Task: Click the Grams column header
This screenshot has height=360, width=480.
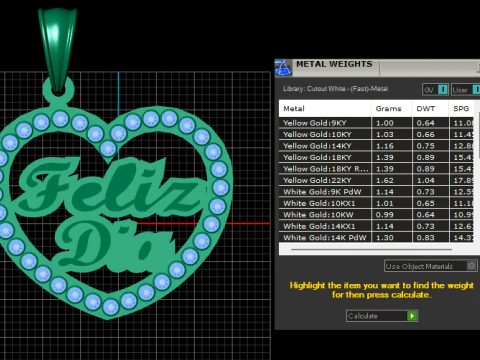Action: [392, 108]
